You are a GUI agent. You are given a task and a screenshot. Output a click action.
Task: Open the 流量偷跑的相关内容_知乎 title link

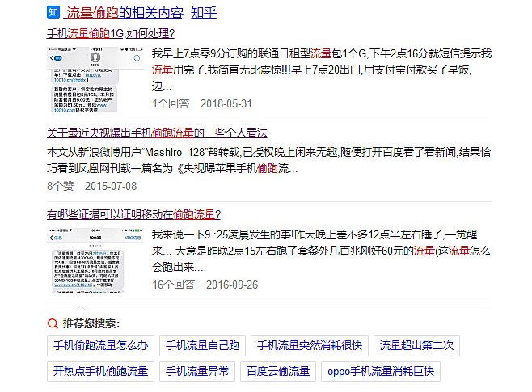click(x=141, y=13)
